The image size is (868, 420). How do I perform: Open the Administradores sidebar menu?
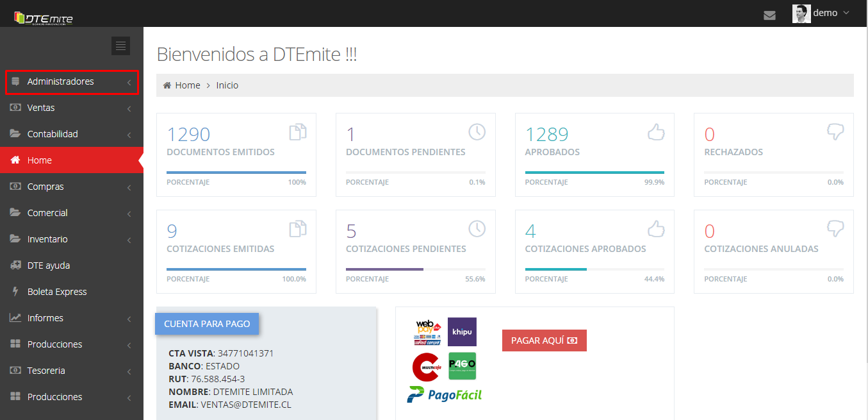click(72, 81)
